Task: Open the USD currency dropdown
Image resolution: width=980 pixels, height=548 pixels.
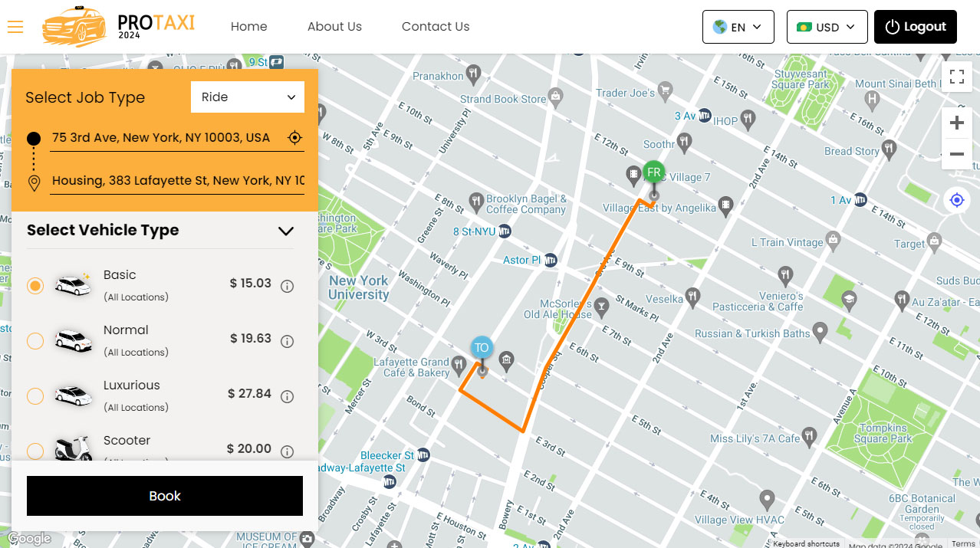Action: tap(827, 27)
